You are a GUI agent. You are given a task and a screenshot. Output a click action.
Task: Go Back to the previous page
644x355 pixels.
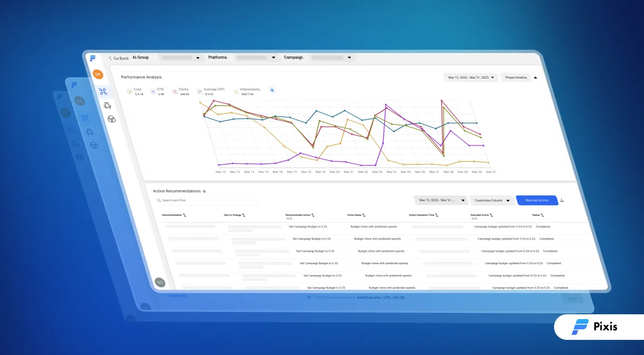(x=119, y=58)
